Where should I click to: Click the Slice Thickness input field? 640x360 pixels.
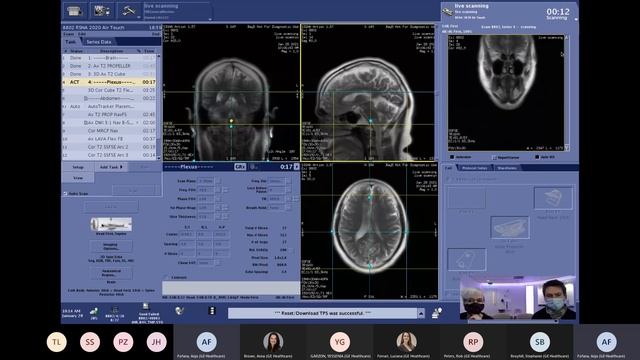[x=206, y=217]
